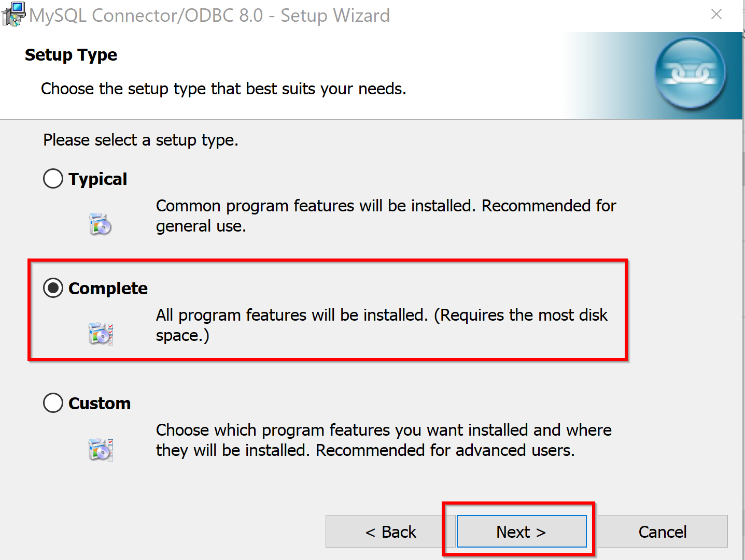The image size is (745, 560).
Task: Click the 'Common program features' description text
Action: click(x=386, y=216)
